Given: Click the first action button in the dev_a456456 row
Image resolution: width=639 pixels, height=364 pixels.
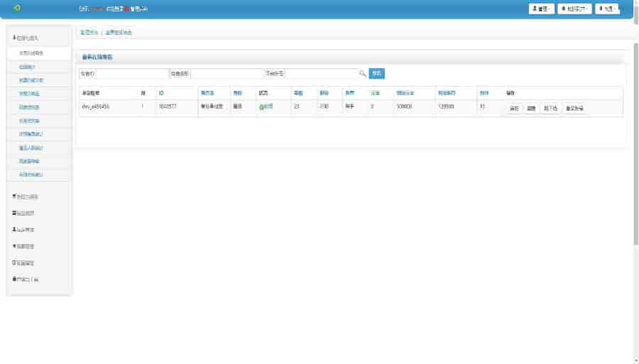Looking at the screenshot, I should point(514,109).
